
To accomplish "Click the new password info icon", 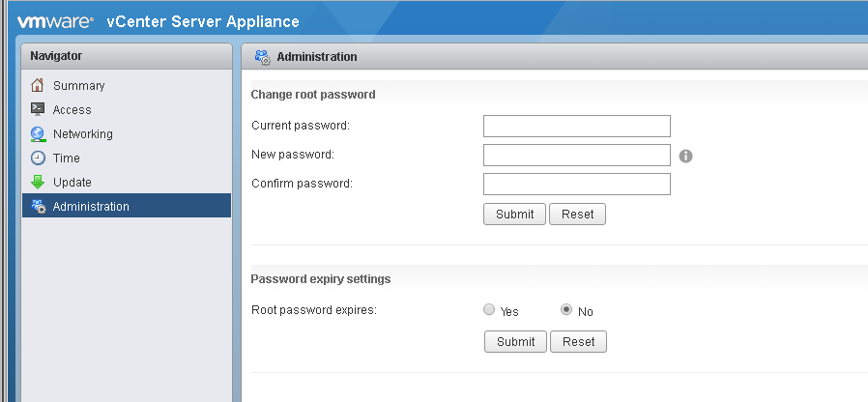I will coord(686,157).
